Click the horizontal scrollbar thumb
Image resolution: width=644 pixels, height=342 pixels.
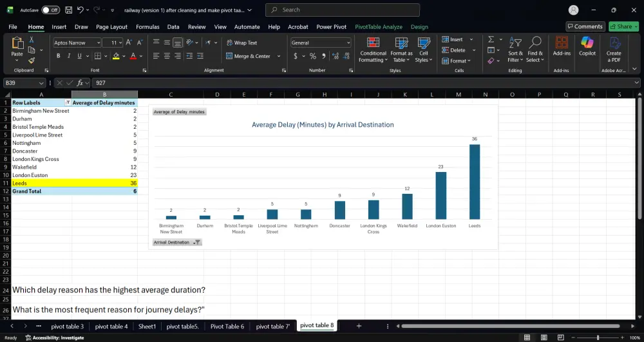(510, 326)
